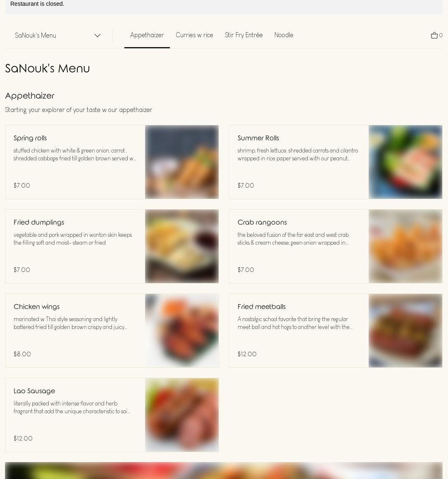Click the Fried dumplings picture
Screen dimensions: 448x479
182,246
